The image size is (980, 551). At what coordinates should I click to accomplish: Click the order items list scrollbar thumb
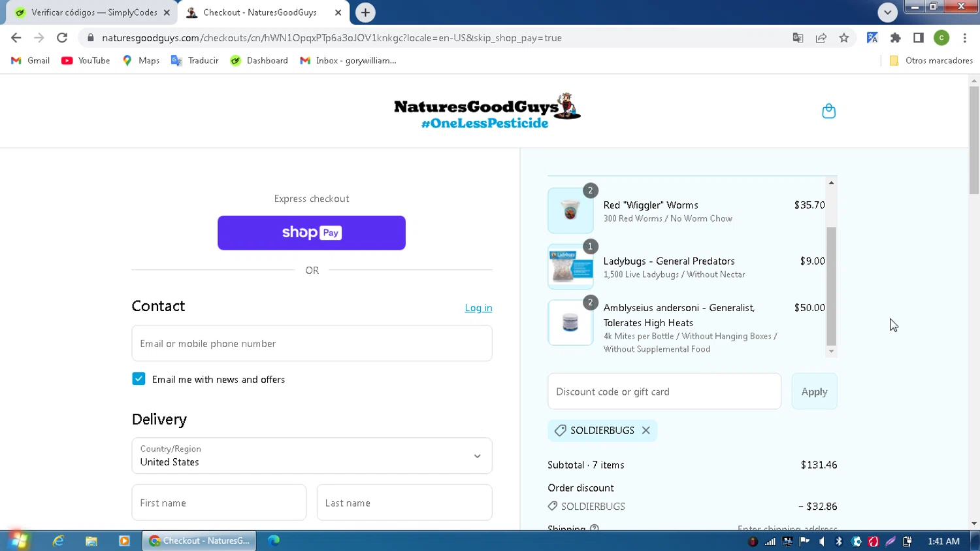pyautogui.click(x=831, y=286)
